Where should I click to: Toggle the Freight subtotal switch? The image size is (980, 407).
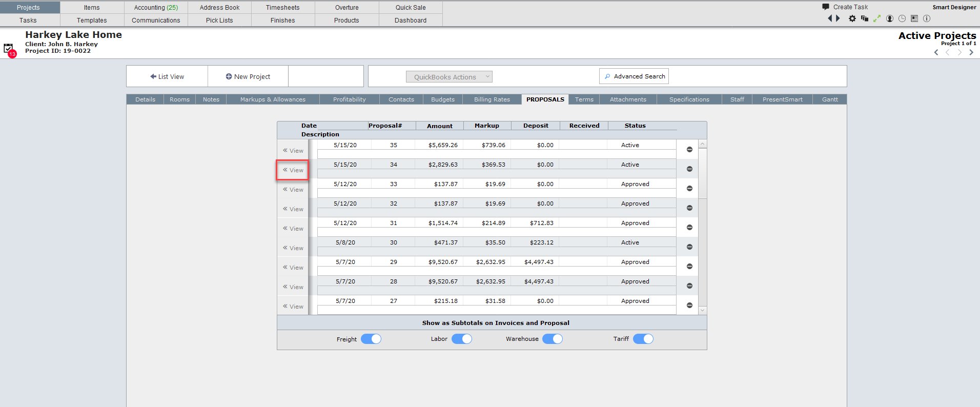371,339
